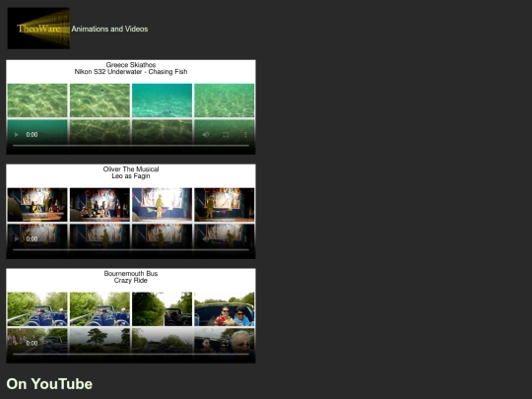This screenshot has width=532, height=399.
Task: Click the 'On YouTube' heading
Action: (x=49, y=384)
